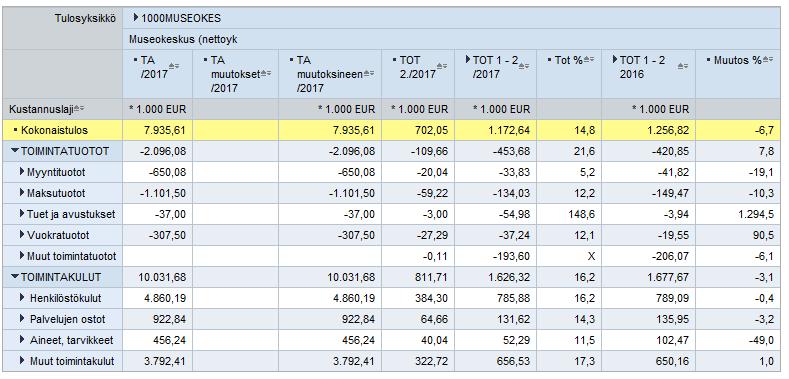
Task: Expand the 1000MUSEOKES result unit
Action: tap(136, 18)
